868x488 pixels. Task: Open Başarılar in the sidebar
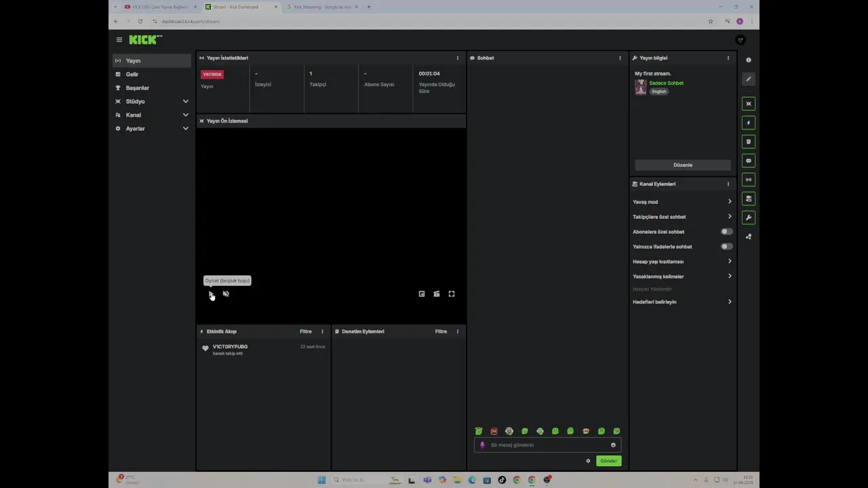[152, 88]
